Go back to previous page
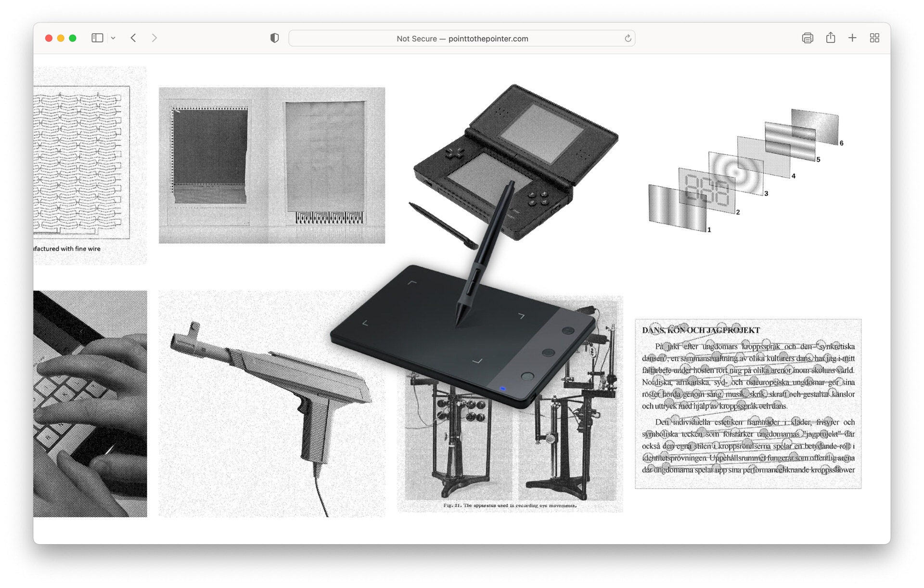The image size is (924, 588). 134,38
